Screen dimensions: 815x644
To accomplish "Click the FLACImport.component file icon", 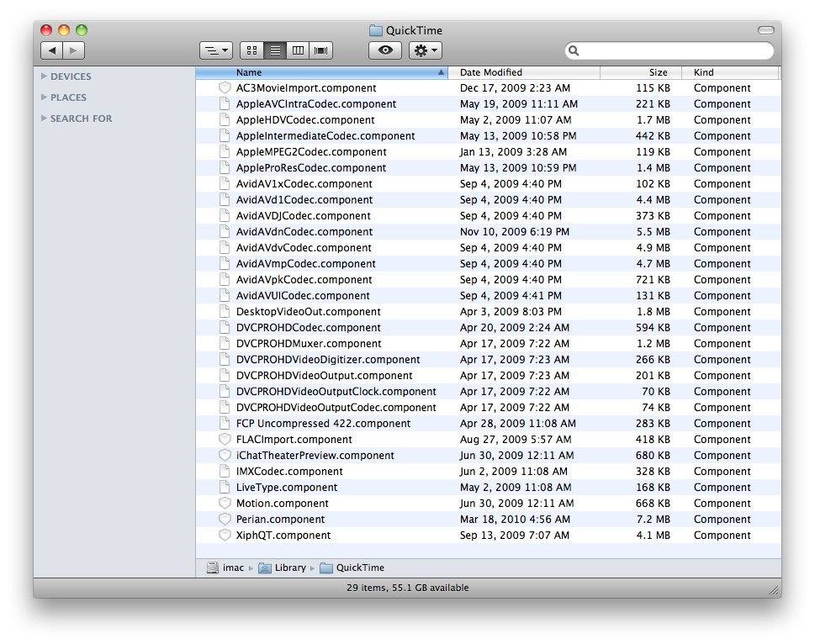I will (x=225, y=440).
